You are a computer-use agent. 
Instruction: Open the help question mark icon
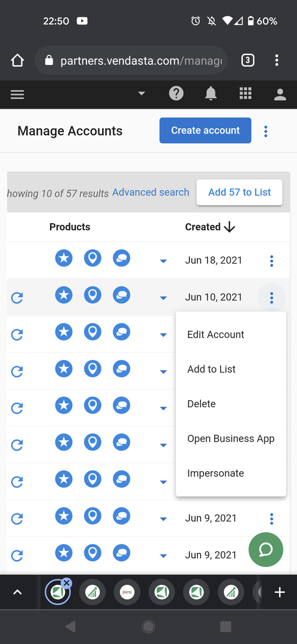coord(176,94)
